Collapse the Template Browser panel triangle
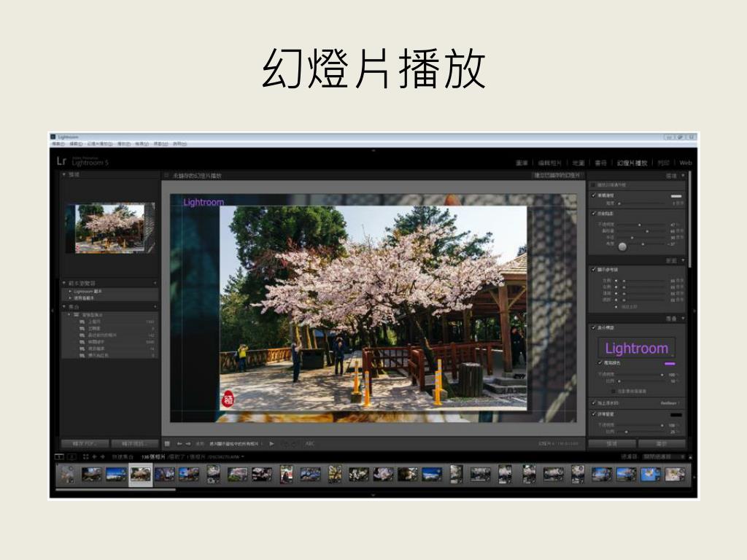 (x=64, y=283)
